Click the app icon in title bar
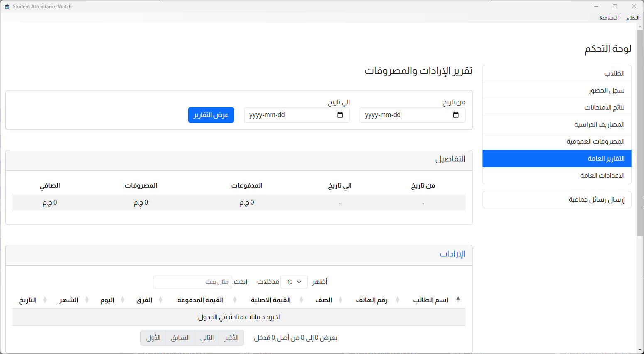 [7, 7]
